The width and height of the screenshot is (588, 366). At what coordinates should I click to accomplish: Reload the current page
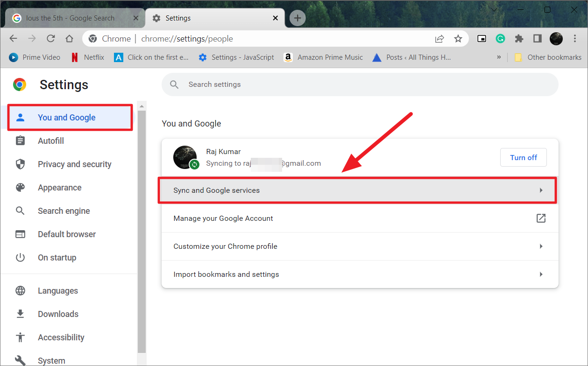[x=51, y=39]
